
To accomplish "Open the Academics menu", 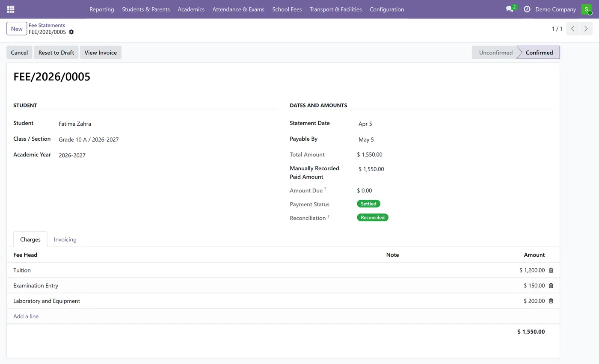I will coord(191,9).
